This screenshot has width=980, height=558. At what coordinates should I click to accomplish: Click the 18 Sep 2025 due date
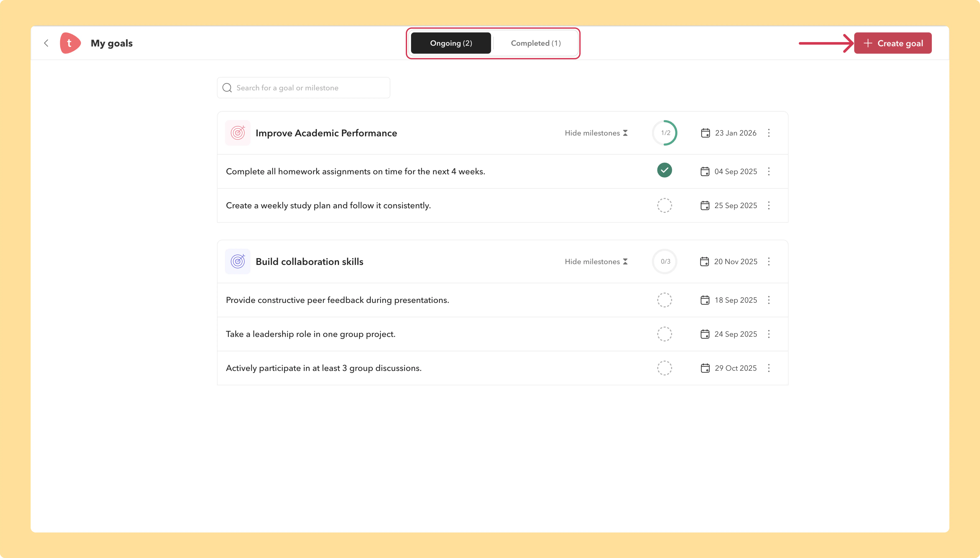[x=736, y=300]
